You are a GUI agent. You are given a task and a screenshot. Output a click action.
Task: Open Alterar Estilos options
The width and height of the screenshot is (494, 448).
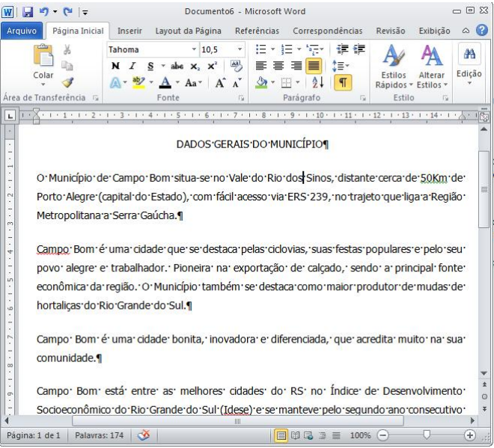[432, 66]
